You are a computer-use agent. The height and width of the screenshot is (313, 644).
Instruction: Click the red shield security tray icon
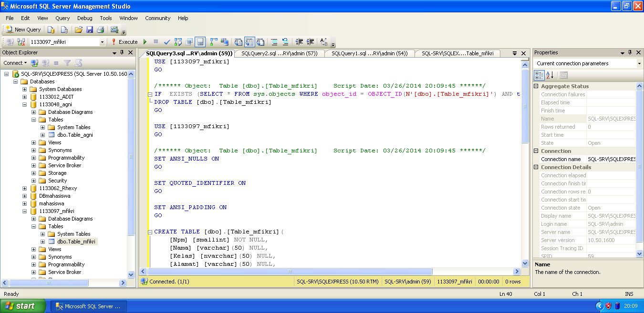pos(608,306)
